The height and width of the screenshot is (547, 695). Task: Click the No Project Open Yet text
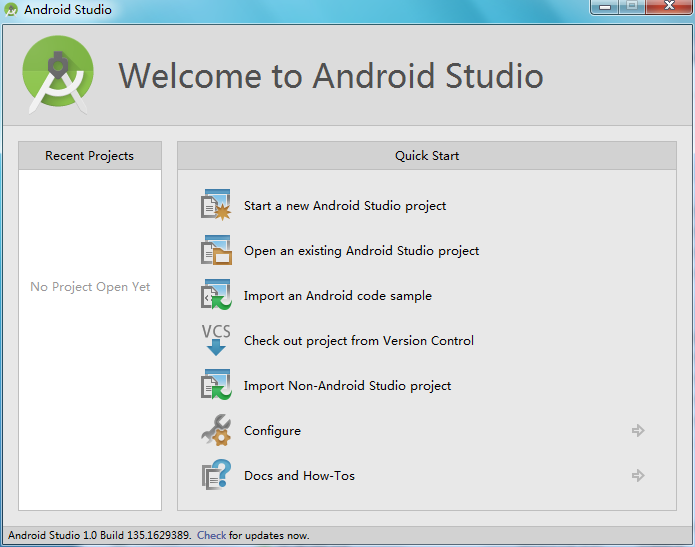(x=90, y=287)
